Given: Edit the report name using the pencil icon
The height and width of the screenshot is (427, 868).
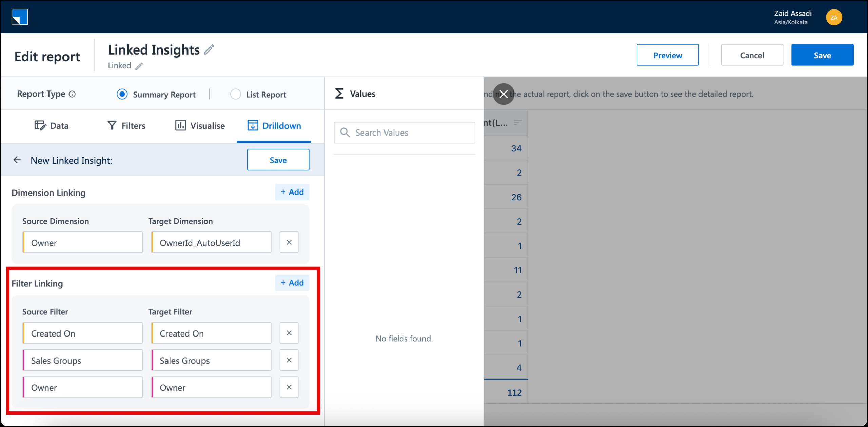Looking at the screenshot, I should pos(210,49).
